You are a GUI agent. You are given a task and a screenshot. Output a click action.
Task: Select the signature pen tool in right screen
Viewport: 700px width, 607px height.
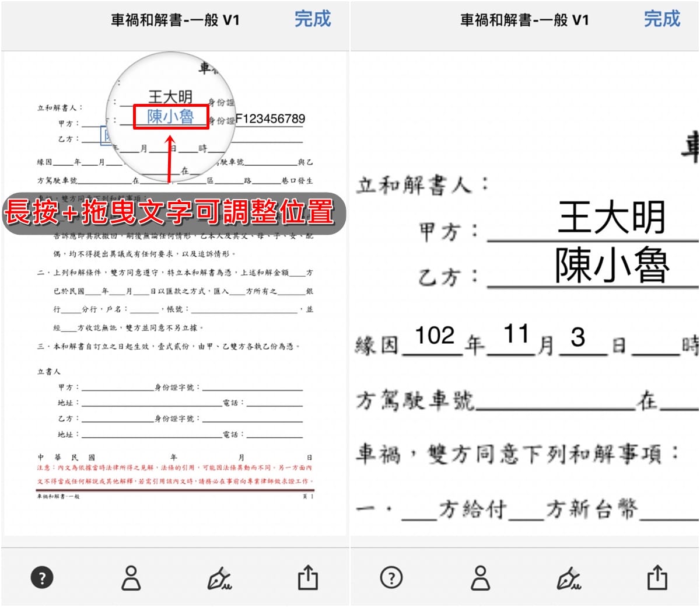click(x=569, y=578)
